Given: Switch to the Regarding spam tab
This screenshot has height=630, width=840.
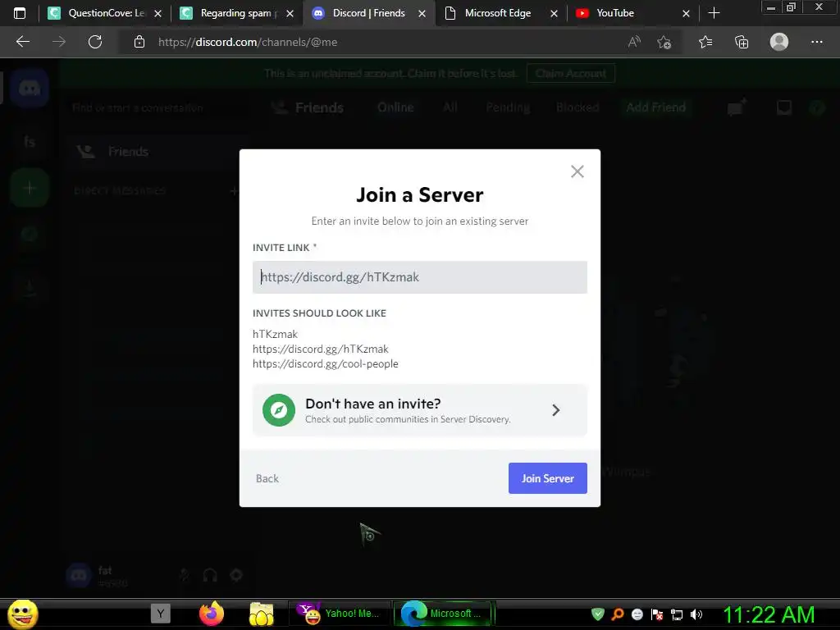Looking at the screenshot, I should [x=237, y=13].
